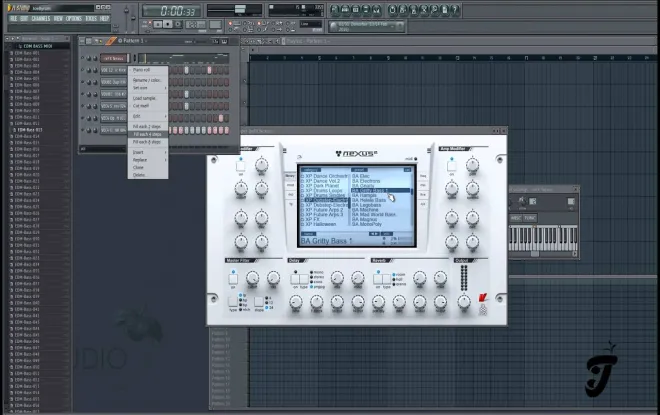Click the Nexus sys side tab
The image size is (660, 415).
click(x=423, y=204)
